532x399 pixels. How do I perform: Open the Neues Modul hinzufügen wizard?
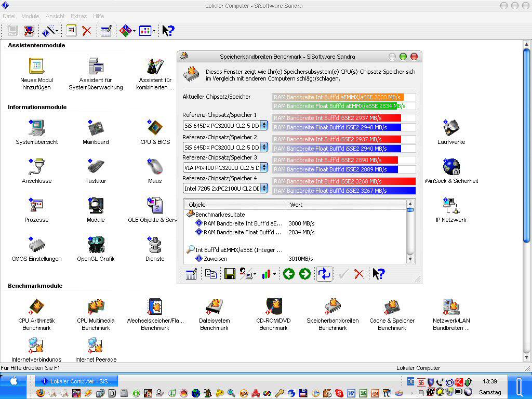[36, 74]
